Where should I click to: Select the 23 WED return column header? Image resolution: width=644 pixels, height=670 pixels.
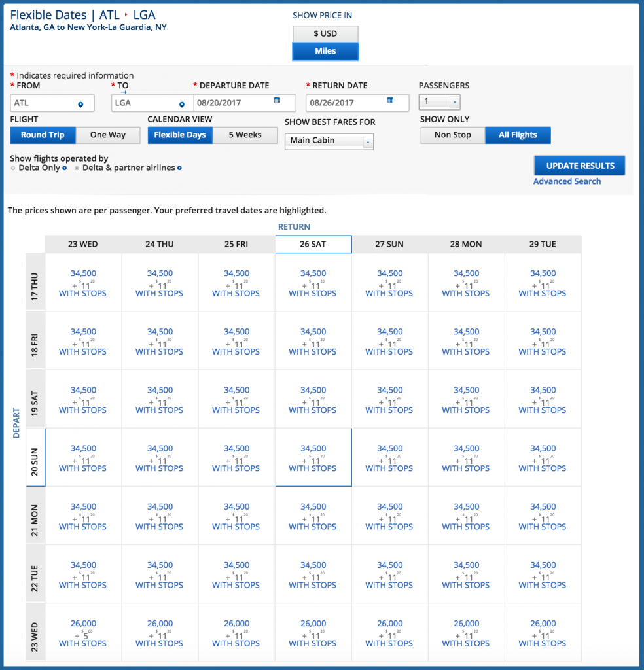click(x=83, y=245)
